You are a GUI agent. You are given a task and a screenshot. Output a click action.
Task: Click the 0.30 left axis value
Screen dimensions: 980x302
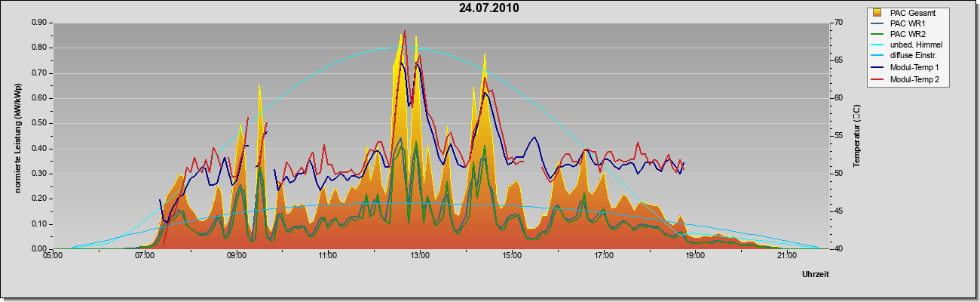coord(39,174)
